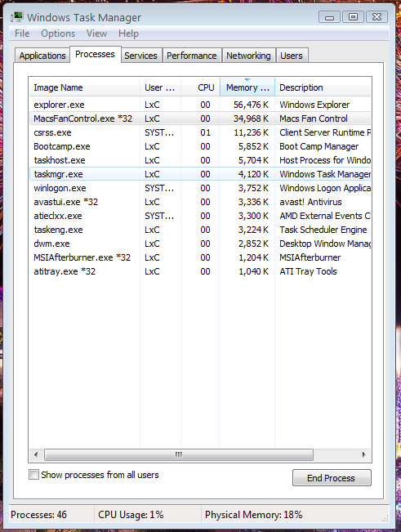Click the Processes: 46 status entry
This screenshot has width=401, height=532.
pos(38,515)
